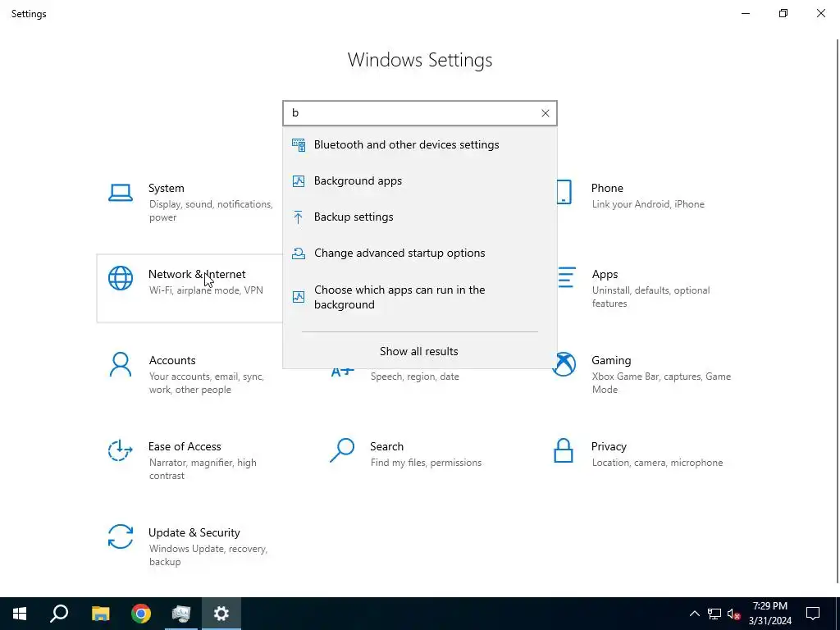The image size is (840, 630).
Task: Choose which apps can run in background
Action: [x=420, y=297]
